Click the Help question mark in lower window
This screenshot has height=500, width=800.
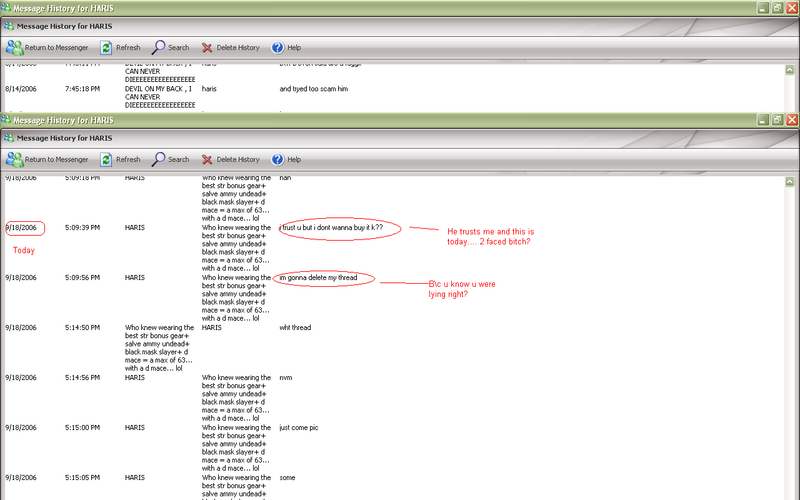click(278, 159)
